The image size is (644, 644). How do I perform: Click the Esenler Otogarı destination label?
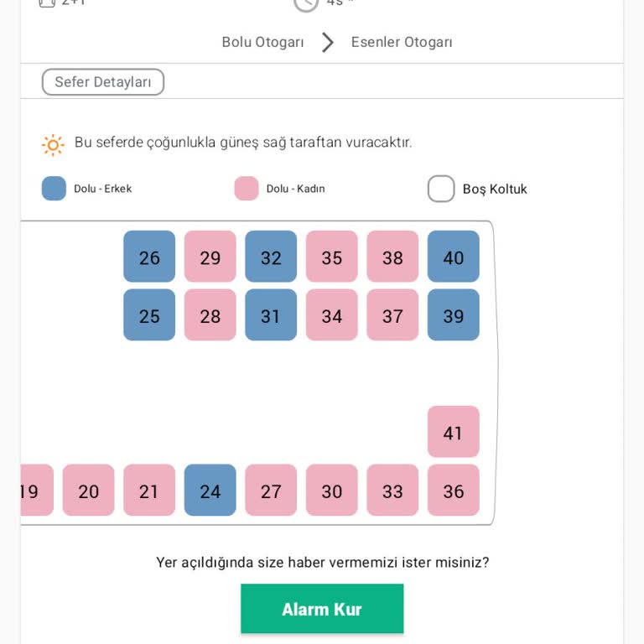[401, 42]
